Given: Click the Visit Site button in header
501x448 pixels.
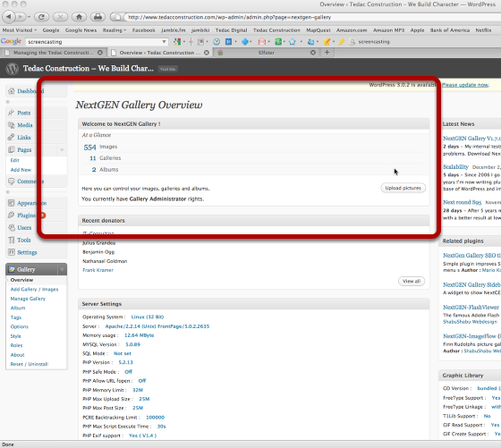Looking at the screenshot, I should pos(168,69).
